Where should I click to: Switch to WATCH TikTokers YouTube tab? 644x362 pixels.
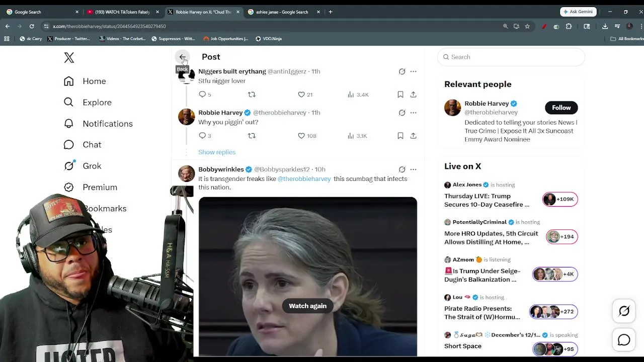(x=123, y=12)
